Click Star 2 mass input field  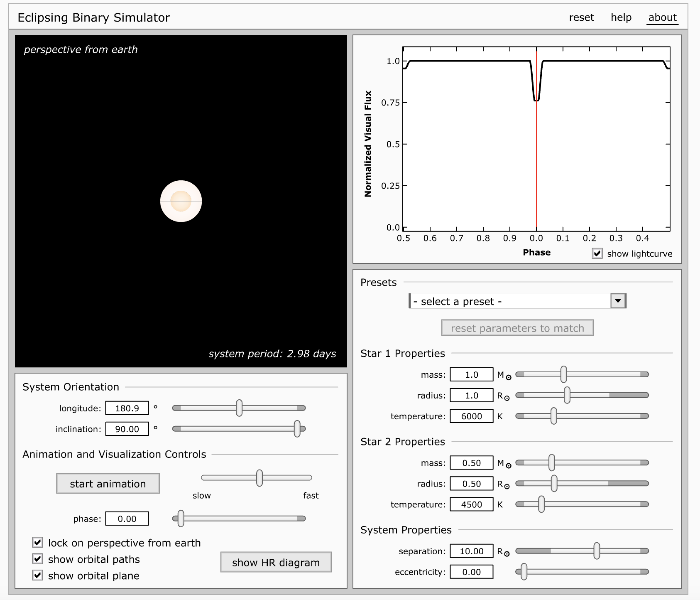pos(472,462)
